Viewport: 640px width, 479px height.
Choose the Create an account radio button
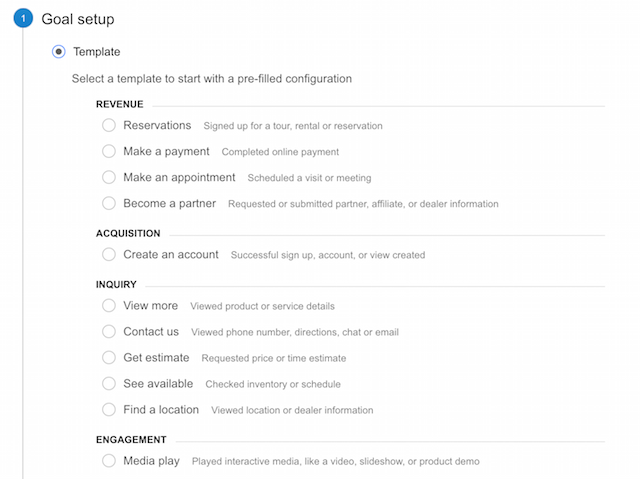109,255
